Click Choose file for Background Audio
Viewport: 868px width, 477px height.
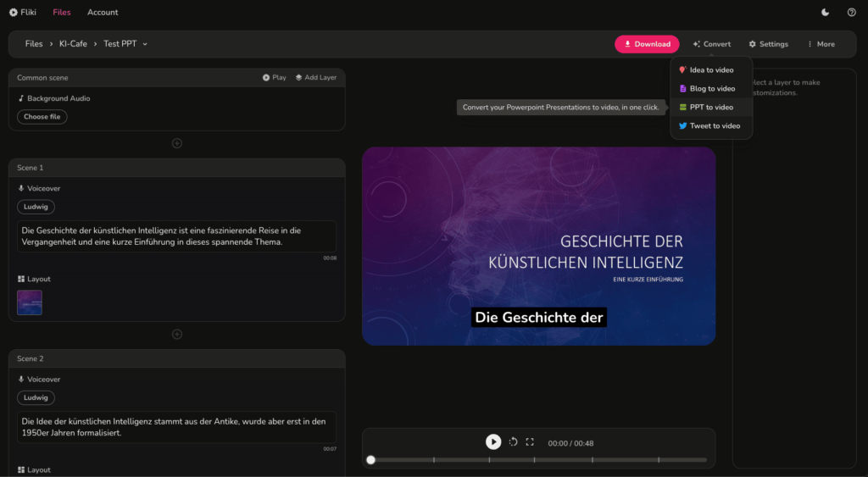tap(42, 117)
